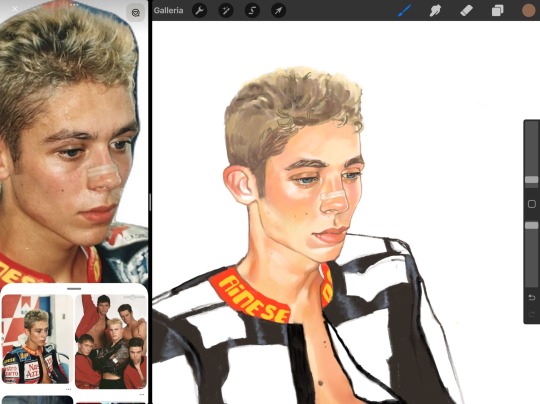540x404 pixels.
Task: Tap the split view divider handle
Action: (150, 202)
